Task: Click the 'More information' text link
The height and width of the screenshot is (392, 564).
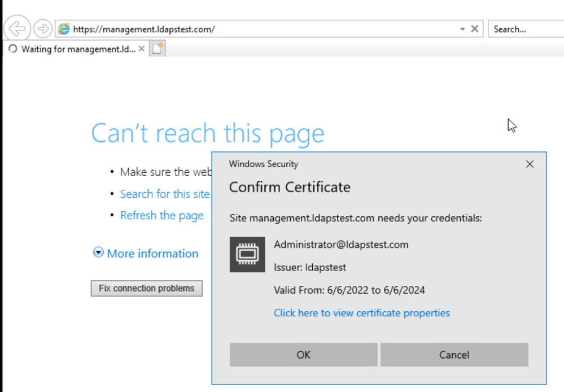Action: click(x=152, y=254)
